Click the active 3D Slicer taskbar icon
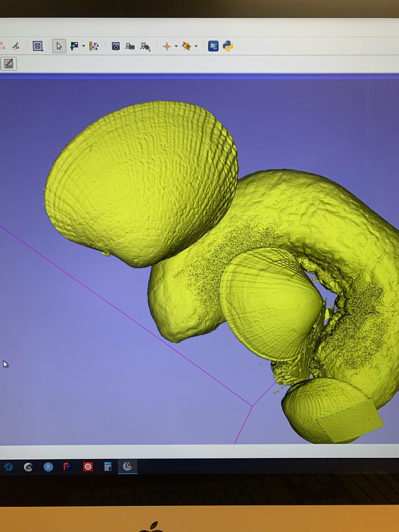 127,466
